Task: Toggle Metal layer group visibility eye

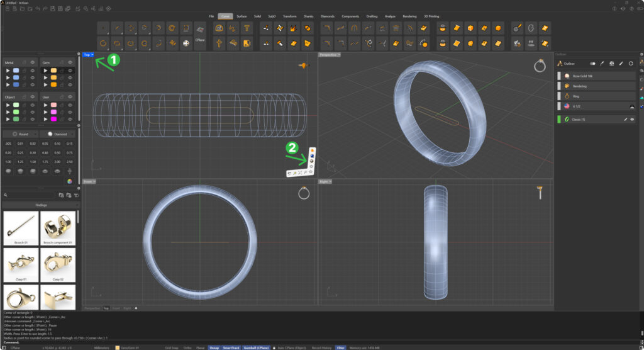Action: pos(33,62)
